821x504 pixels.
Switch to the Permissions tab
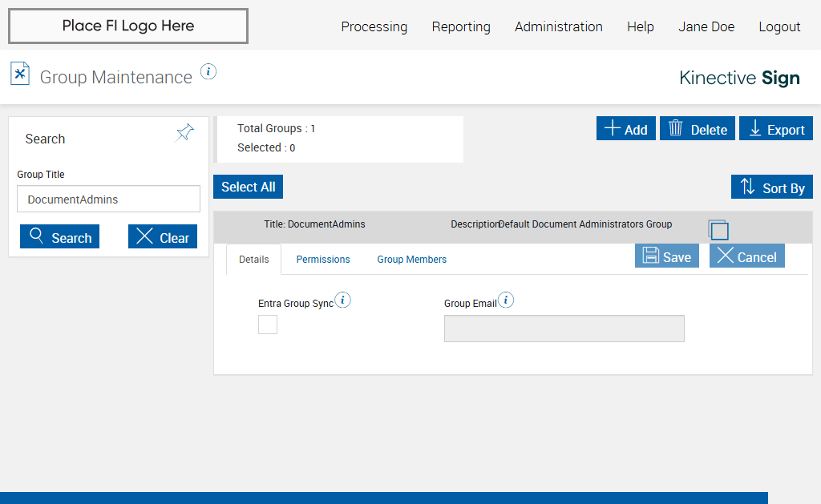323,260
